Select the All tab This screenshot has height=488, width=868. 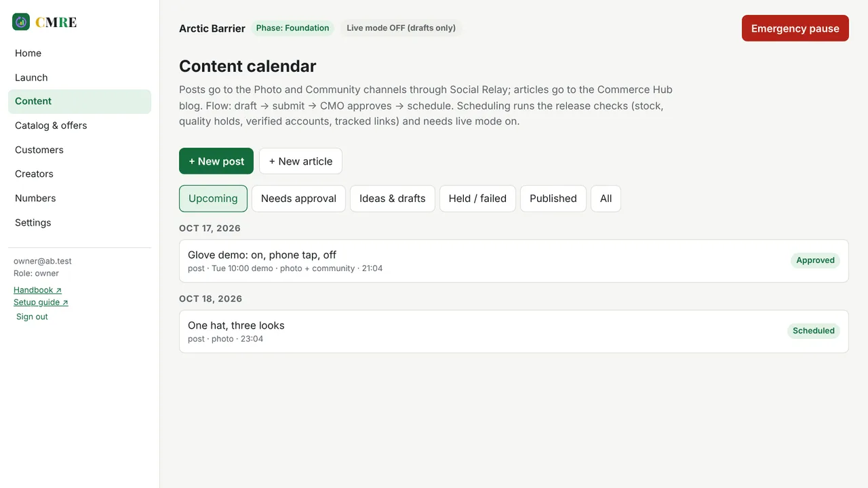[606, 199]
